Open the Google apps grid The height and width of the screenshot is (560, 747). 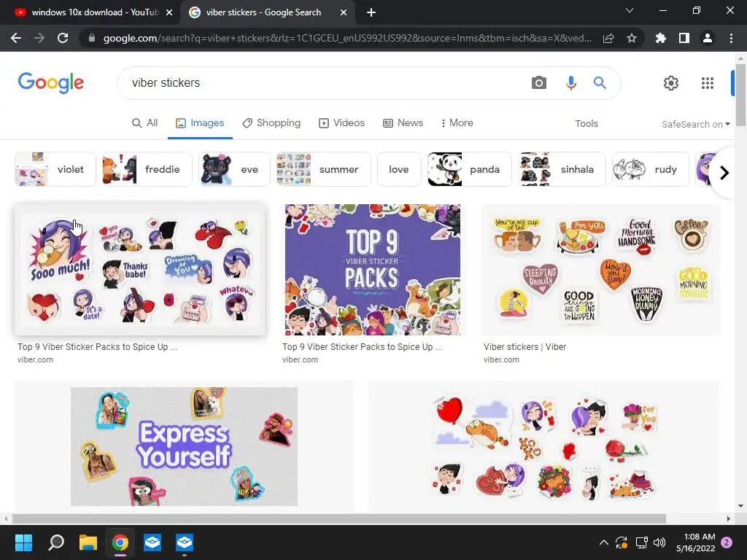(708, 83)
